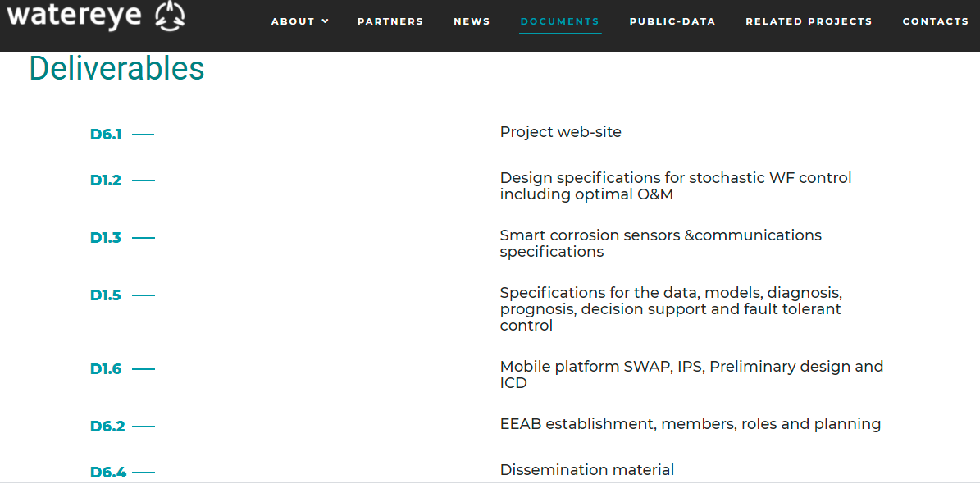This screenshot has height=484, width=980.
Task: Open the Partners page
Action: [x=390, y=21]
